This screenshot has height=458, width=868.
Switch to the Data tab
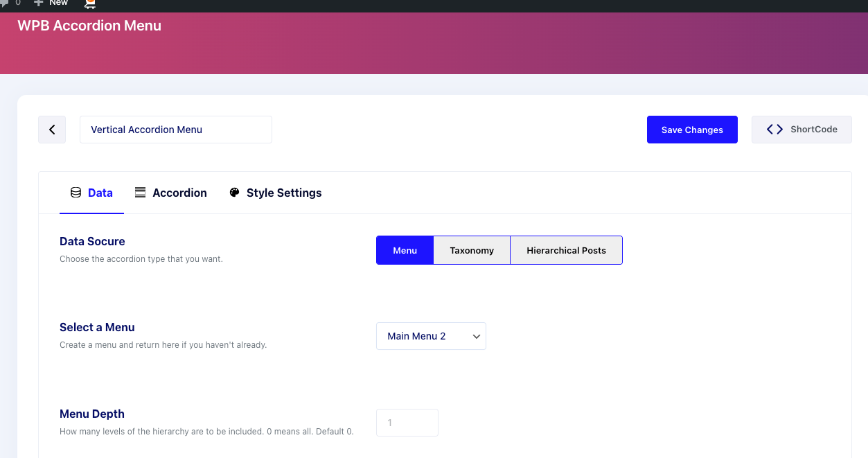(x=91, y=193)
